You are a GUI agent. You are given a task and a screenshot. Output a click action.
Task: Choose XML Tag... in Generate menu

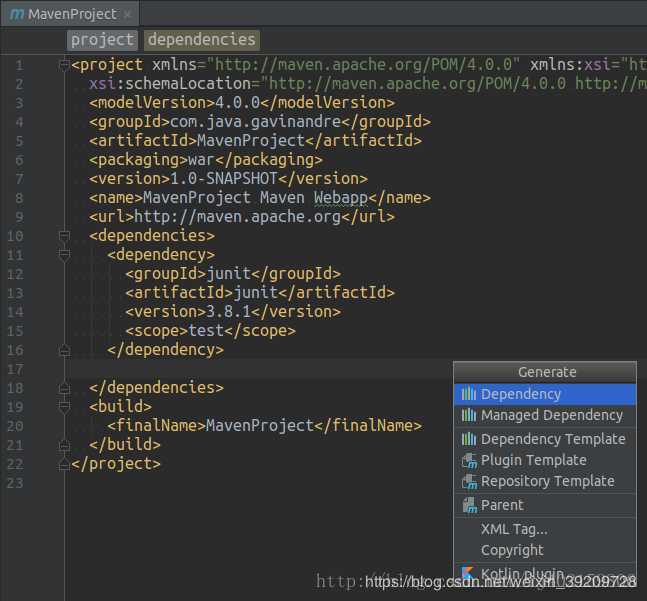click(545, 529)
